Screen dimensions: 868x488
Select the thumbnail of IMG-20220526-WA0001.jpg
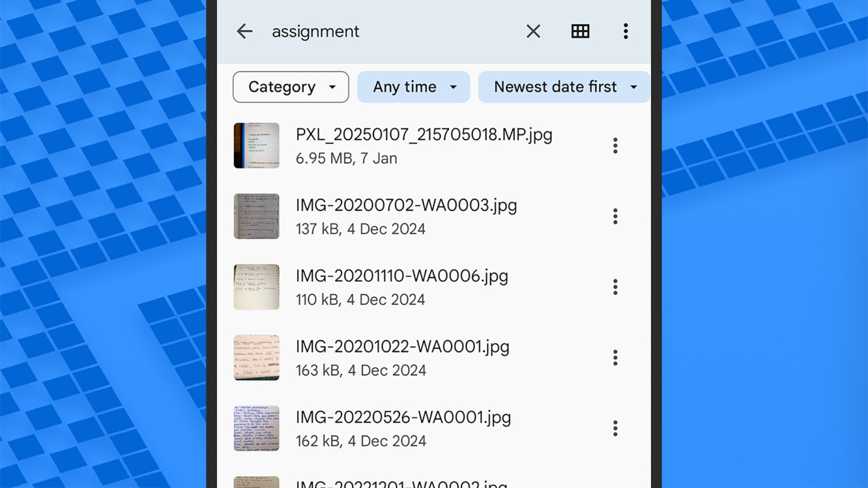point(256,428)
